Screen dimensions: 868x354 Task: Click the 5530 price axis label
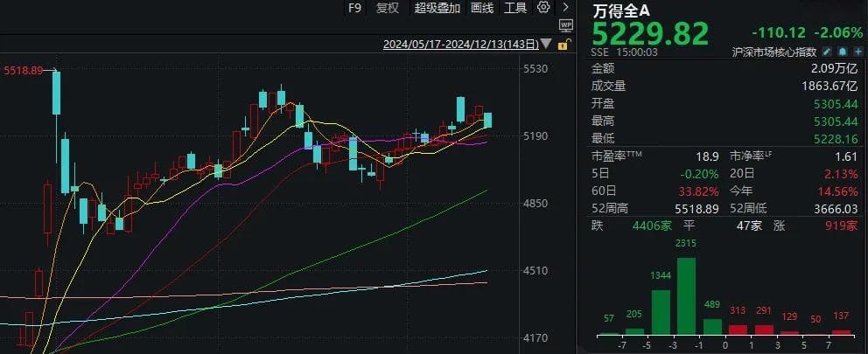(x=535, y=69)
